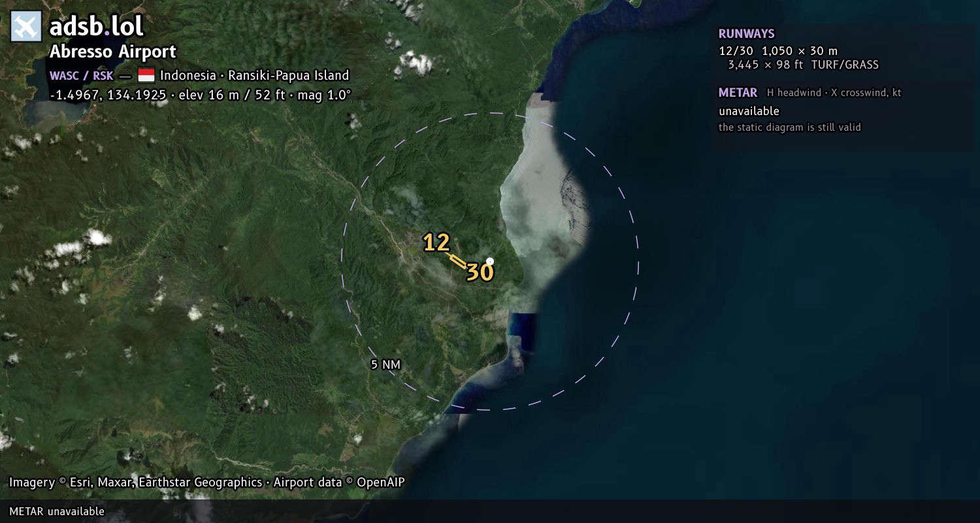This screenshot has height=523, width=980.
Task: Click the runway 30 end label
Action: coord(480,273)
